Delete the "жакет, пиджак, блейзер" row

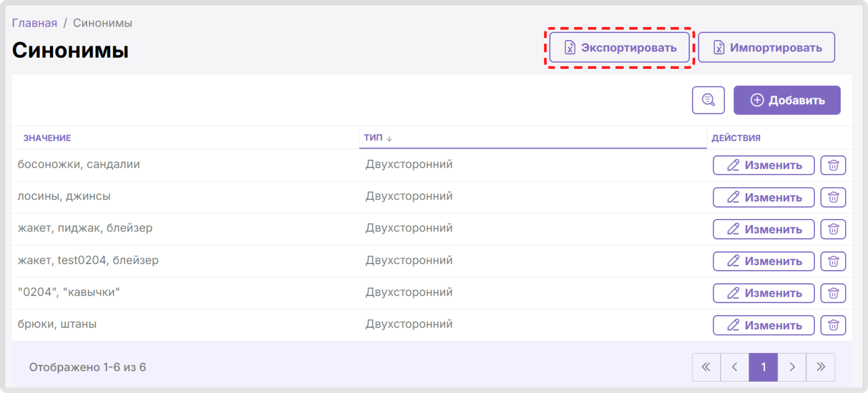pyautogui.click(x=833, y=229)
